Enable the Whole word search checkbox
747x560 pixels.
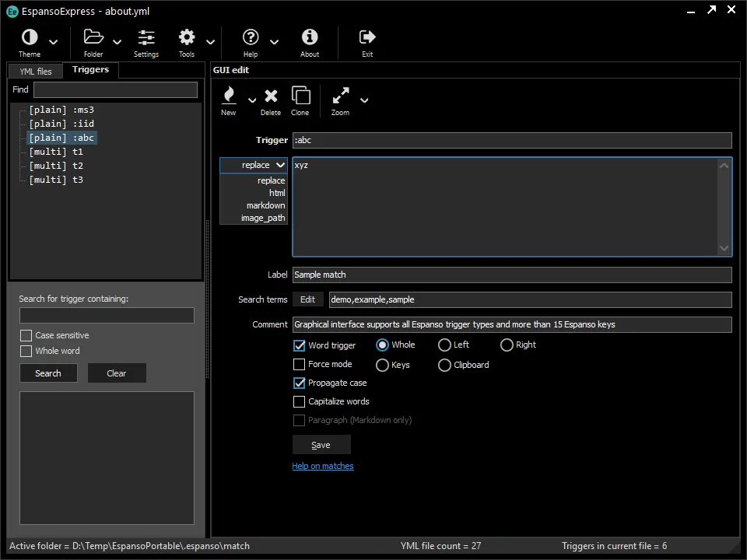pyautogui.click(x=26, y=351)
